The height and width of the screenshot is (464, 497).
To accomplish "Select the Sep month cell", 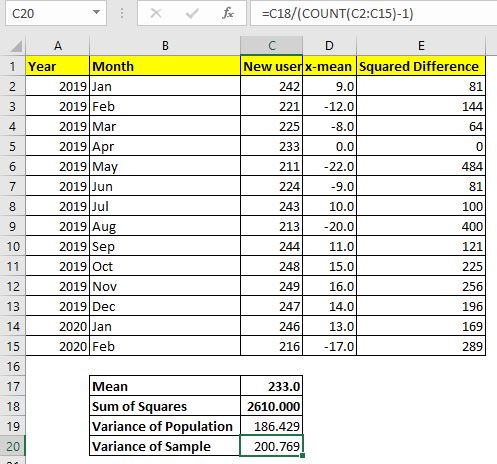I will coord(165,246).
